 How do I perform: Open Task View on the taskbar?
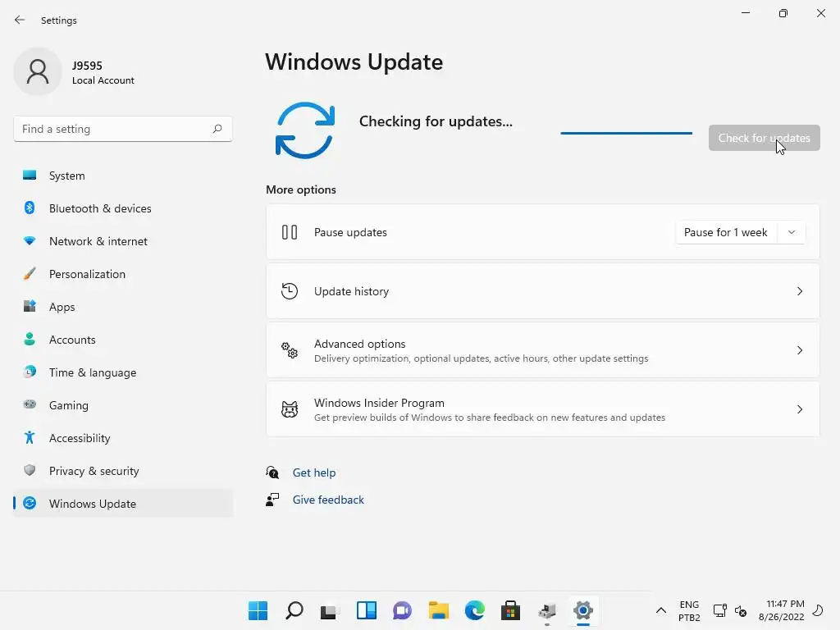tap(330, 610)
